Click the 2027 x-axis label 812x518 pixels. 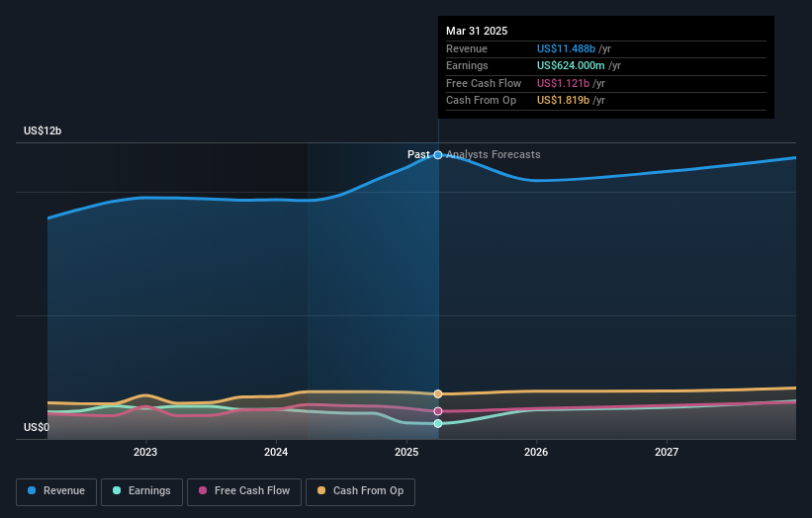[x=667, y=452]
